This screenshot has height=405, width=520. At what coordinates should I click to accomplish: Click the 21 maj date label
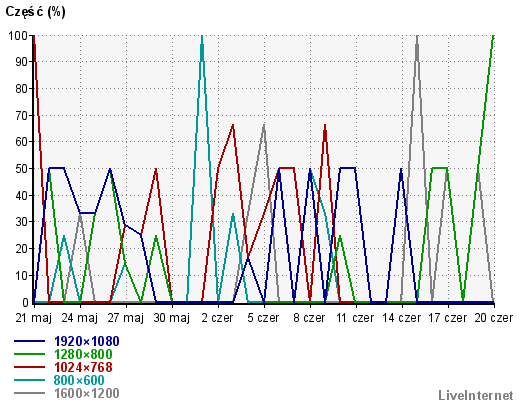click(x=34, y=318)
